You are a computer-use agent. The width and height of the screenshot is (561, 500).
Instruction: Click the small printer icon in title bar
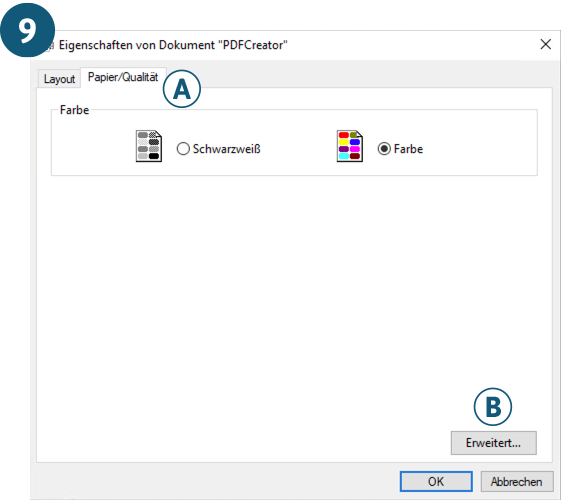click(51, 45)
